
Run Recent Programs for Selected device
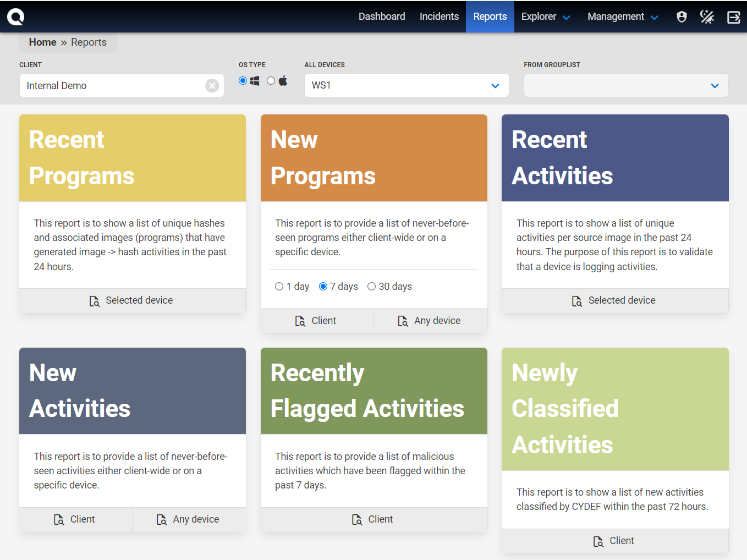point(132,300)
